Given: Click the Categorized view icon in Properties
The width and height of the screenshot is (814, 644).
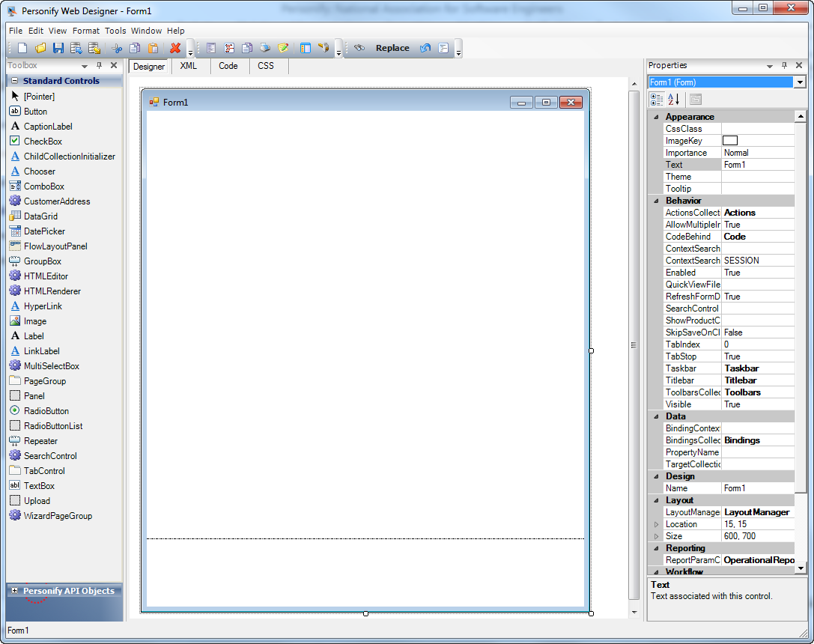Looking at the screenshot, I should tap(656, 99).
